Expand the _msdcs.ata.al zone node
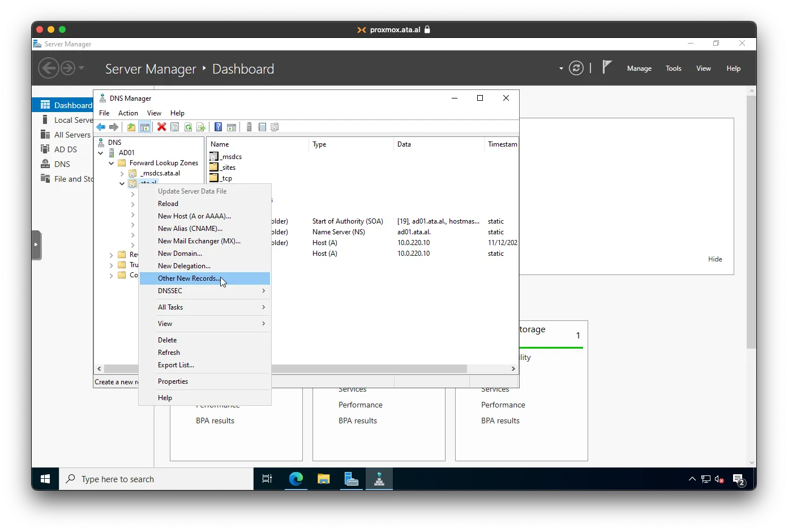 122,174
